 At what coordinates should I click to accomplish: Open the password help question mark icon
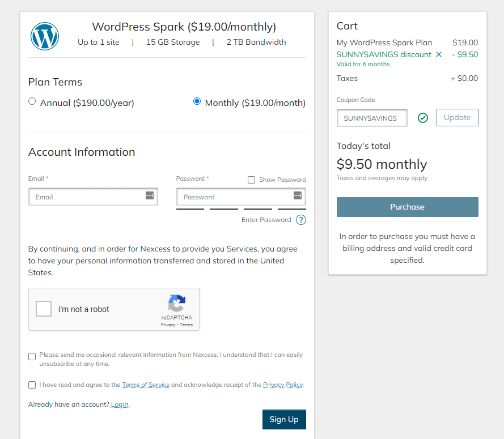[301, 220]
